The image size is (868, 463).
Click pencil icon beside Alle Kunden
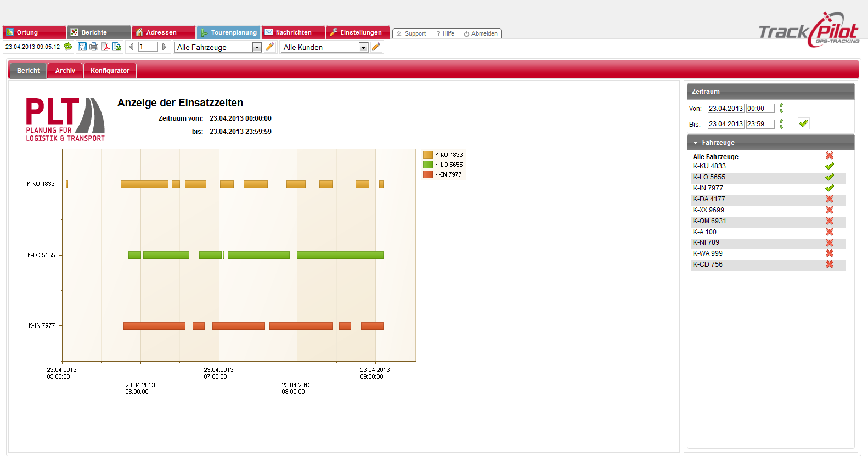[376, 47]
